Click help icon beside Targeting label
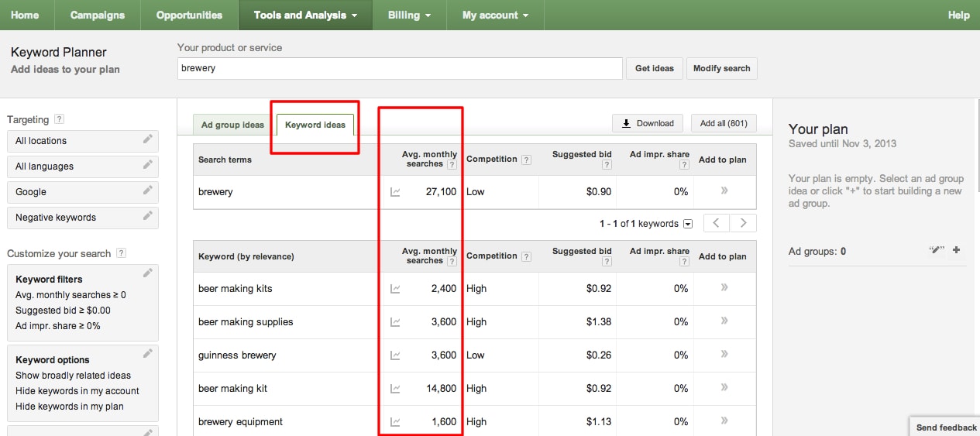980x436 pixels. coord(59,119)
